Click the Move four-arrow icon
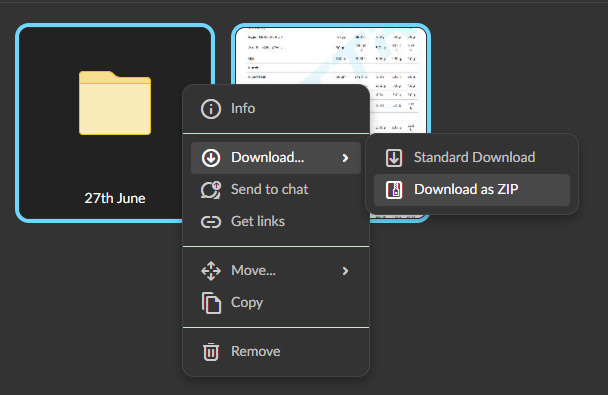 (211, 271)
